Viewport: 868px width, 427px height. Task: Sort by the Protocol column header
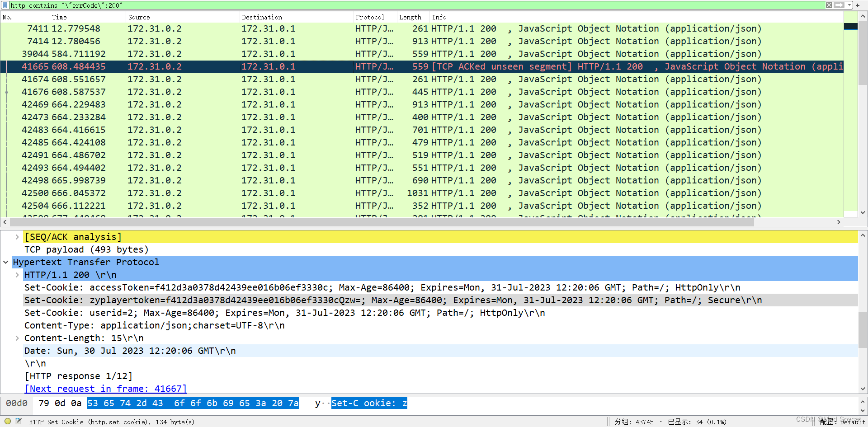coord(375,17)
